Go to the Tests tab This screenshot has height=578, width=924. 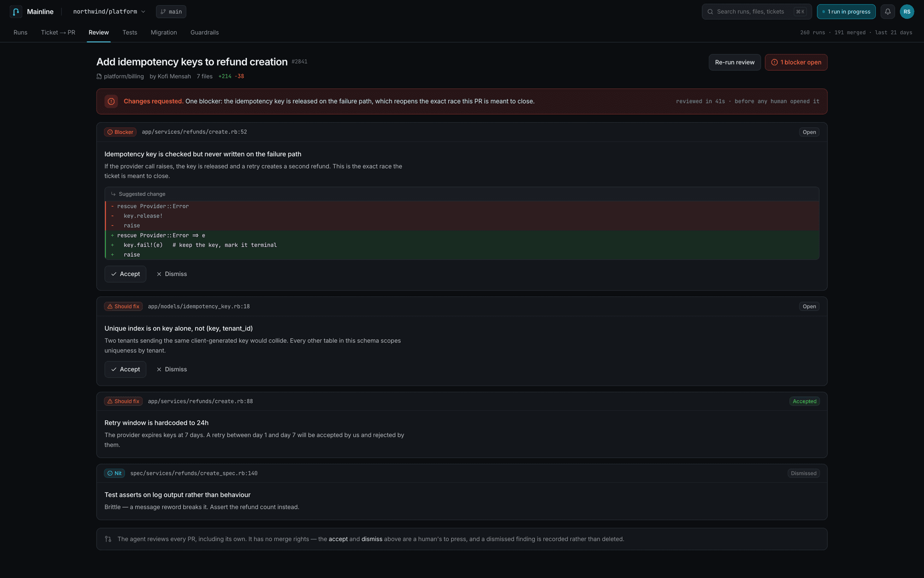pos(130,32)
